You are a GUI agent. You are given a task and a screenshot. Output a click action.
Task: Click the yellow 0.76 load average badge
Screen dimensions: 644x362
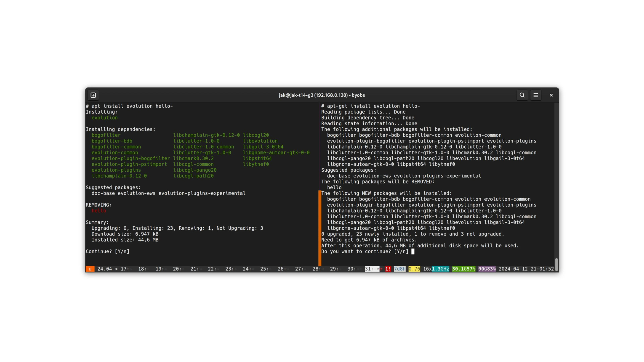[414, 269]
